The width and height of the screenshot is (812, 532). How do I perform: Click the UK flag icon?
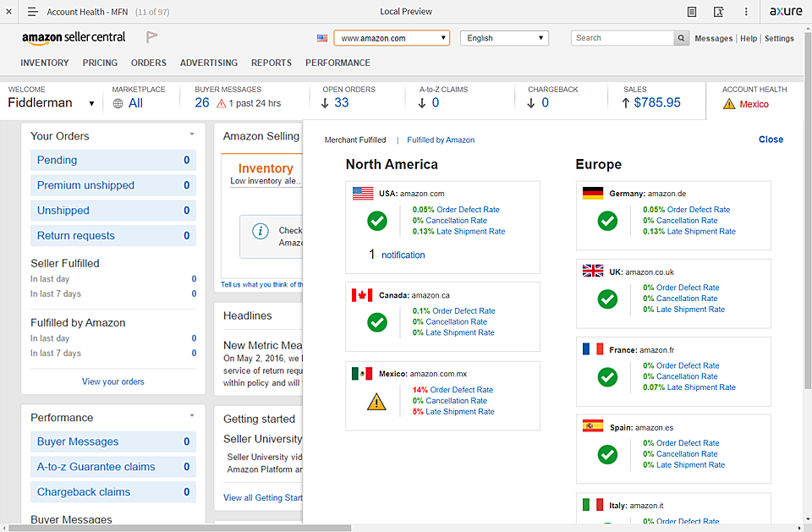tap(593, 271)
